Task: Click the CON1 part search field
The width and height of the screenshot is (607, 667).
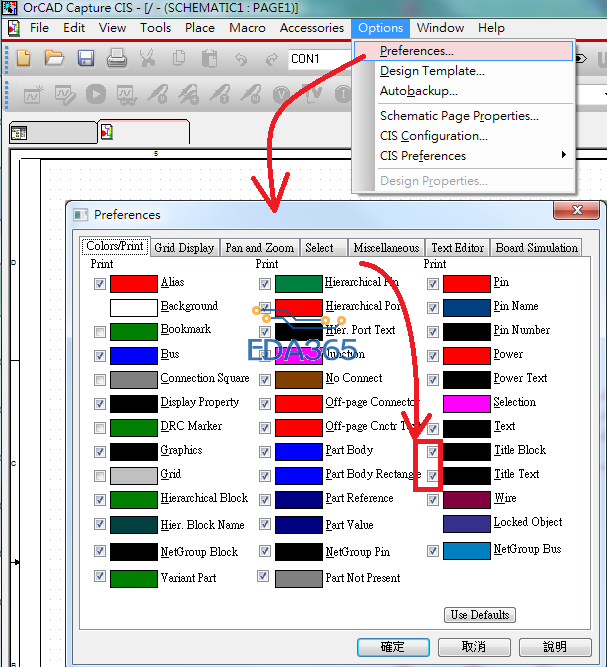Action: 320,59
